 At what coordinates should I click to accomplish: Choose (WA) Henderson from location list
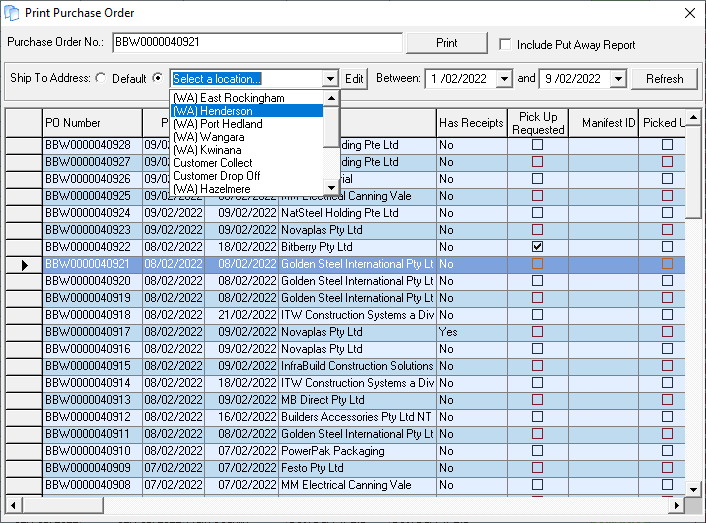pos(247,111)
